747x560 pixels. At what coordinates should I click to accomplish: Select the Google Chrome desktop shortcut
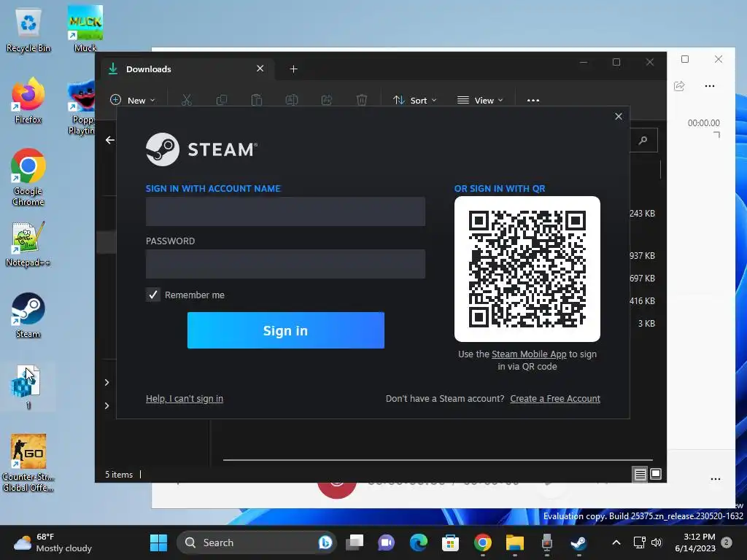pyautogui.click(x=28, y=177)
